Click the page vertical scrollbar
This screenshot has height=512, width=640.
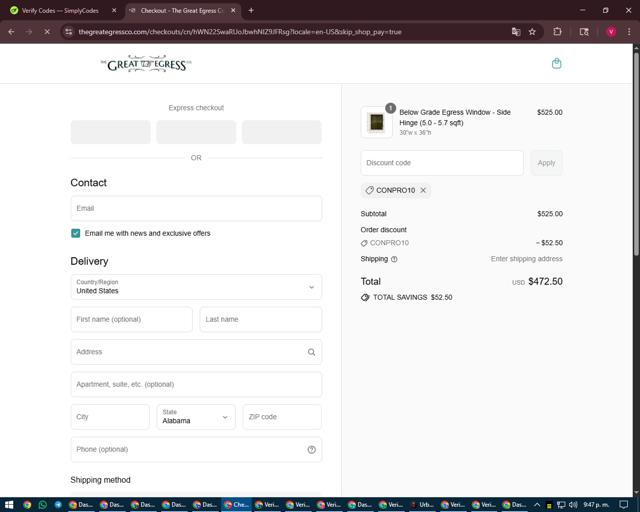coord(636,154)
